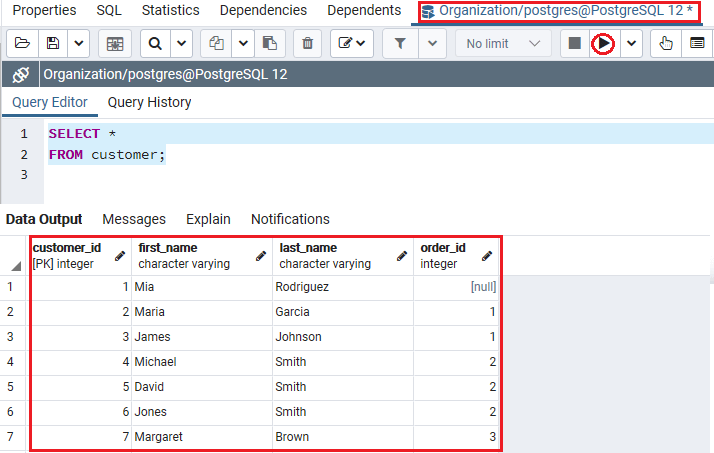Click Margaret's order_id value 3
Screen dimensions: 714x453
pos(456,437)
